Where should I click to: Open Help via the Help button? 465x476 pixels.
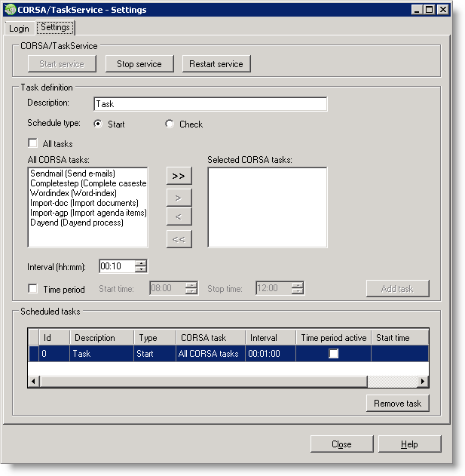point(409,444)
